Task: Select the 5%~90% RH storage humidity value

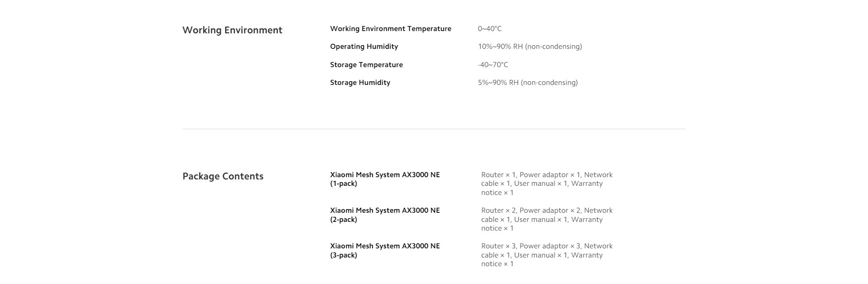Action: point(528,83)
